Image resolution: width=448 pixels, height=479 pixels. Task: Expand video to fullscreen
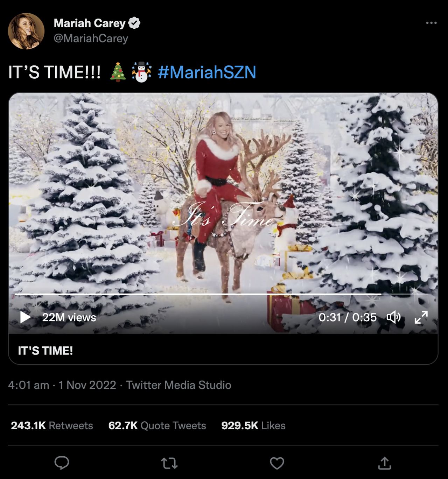click(x=421, y=317)
